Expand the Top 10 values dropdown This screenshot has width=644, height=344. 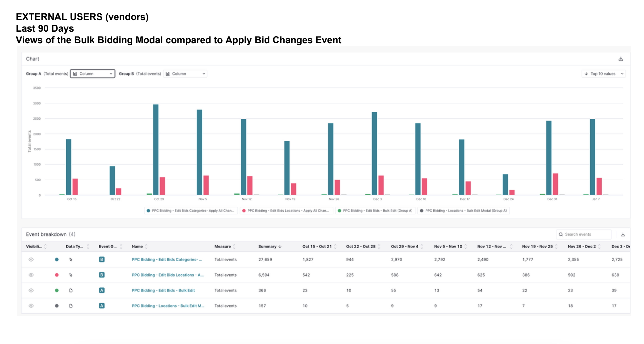604,74
